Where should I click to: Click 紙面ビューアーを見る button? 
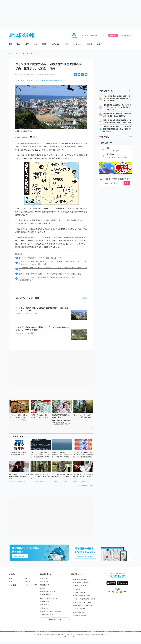pyautogui.click(x=85, y=556)
